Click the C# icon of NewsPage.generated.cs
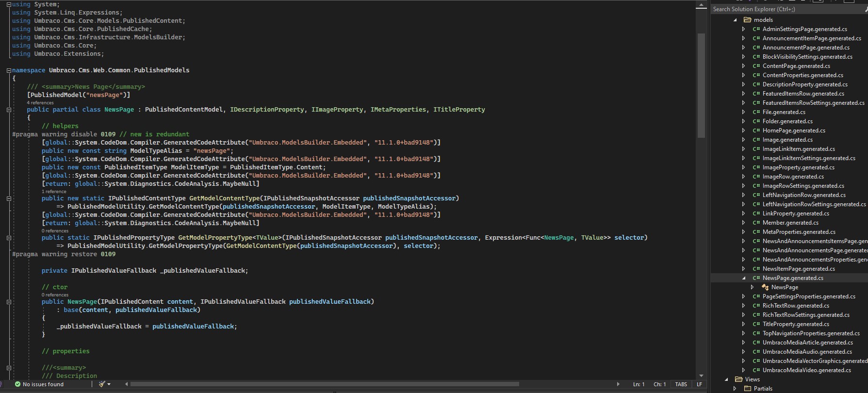Screen dimensions: 868x393 tap(756, 278)
